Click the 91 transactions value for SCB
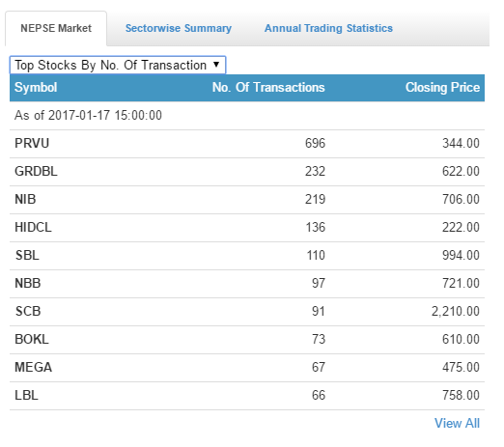The image size is (504, 447). point(319,312)
